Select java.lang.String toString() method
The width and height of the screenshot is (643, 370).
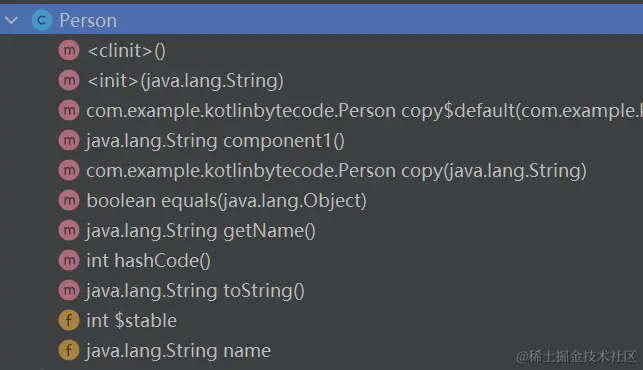[x=195, y=290]
